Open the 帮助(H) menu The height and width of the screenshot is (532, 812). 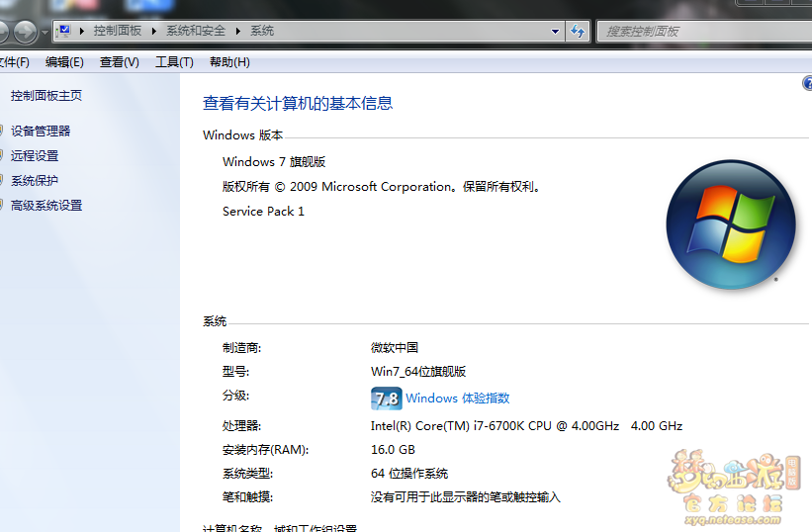229,62
